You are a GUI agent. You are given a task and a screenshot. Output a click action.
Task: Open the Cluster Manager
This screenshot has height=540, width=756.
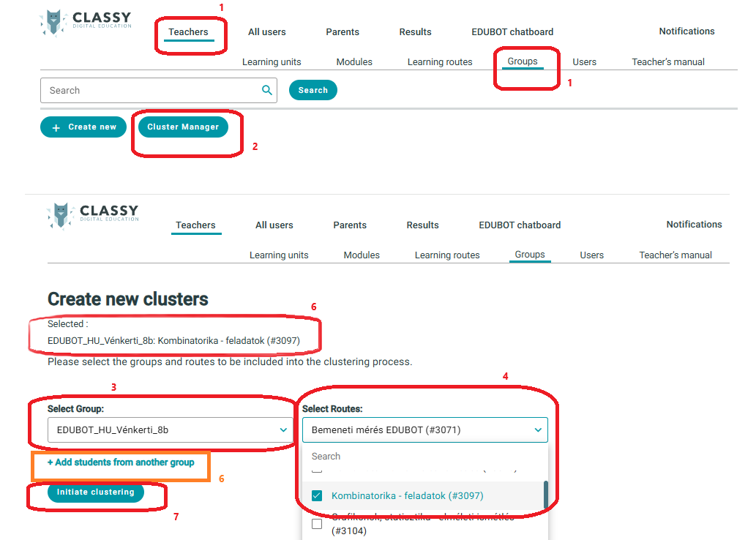(x=183, y=127)
